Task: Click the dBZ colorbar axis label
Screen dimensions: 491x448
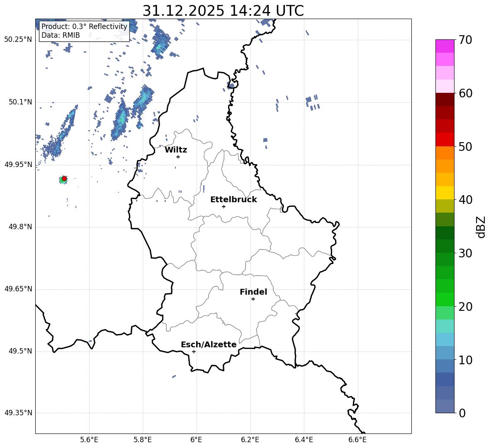Action: click(481, 227)
